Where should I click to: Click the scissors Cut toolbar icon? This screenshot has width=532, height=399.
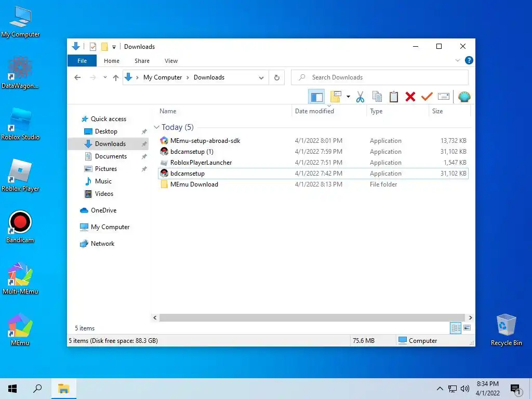(360, 97)
